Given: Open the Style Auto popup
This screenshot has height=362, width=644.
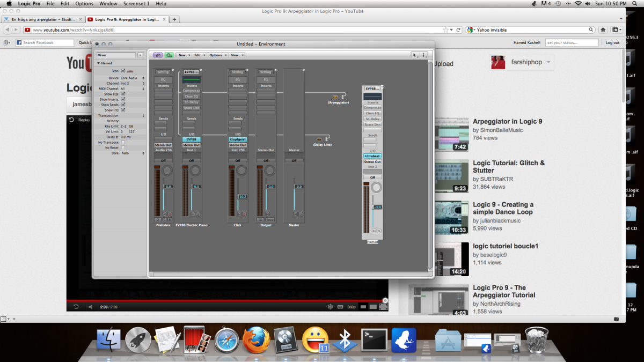Looking at the screenshot, I should click(x=133, y=153).
